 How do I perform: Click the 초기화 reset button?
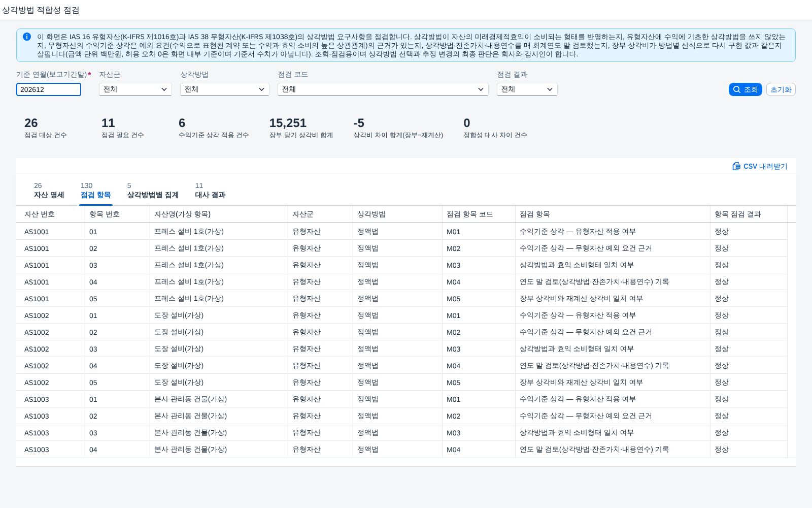pyautogui.click(x=781, y=89)
